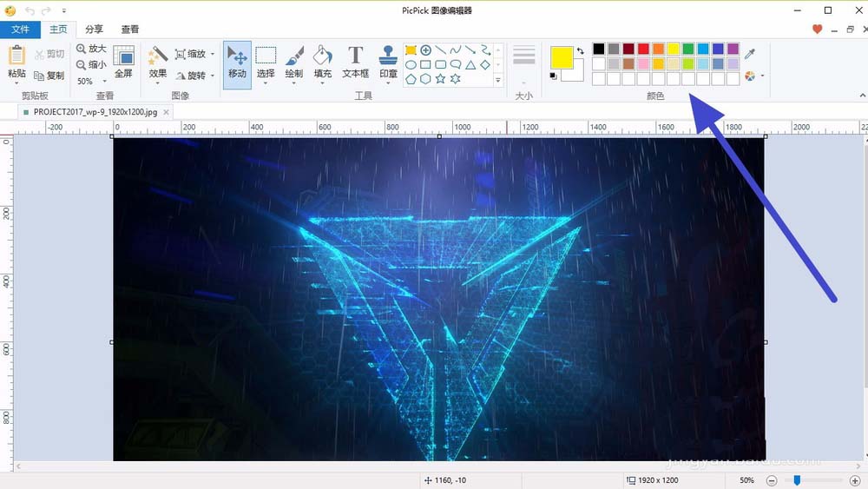Image resolution: width=868 pixels, height=489 pixels.
Task: Pick the six-point star shape
Action: coord(456,79)
